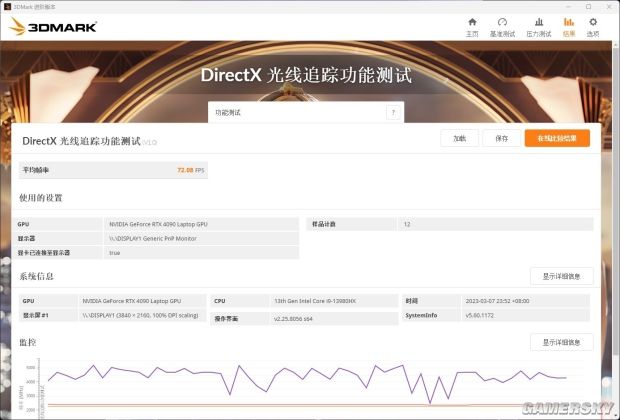Viewport: 620px width, 420px height.
Task: Maximize the 3DMark window
Action: coord(589,7)
